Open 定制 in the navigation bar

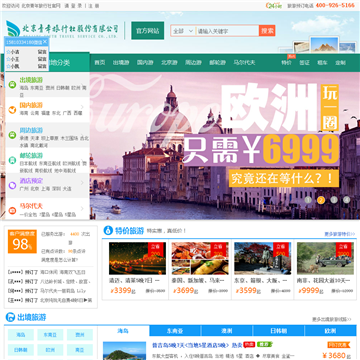click(x=340, y=63)
